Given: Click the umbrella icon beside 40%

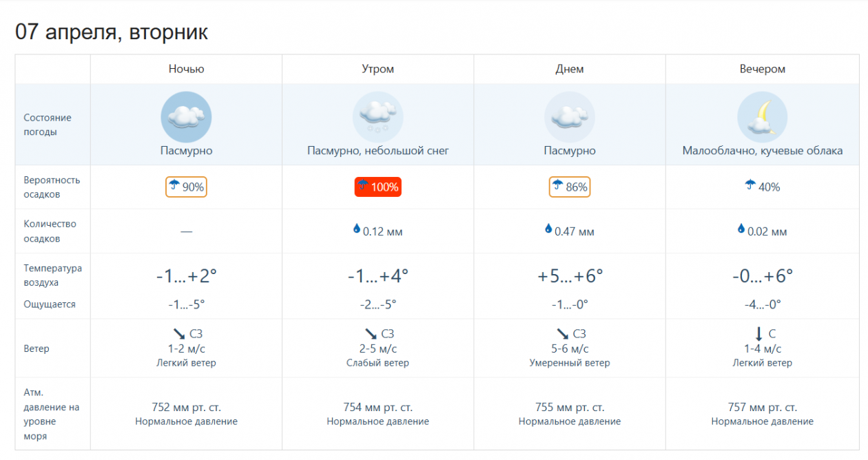Looking at the screenshot, I should [750, 185].
